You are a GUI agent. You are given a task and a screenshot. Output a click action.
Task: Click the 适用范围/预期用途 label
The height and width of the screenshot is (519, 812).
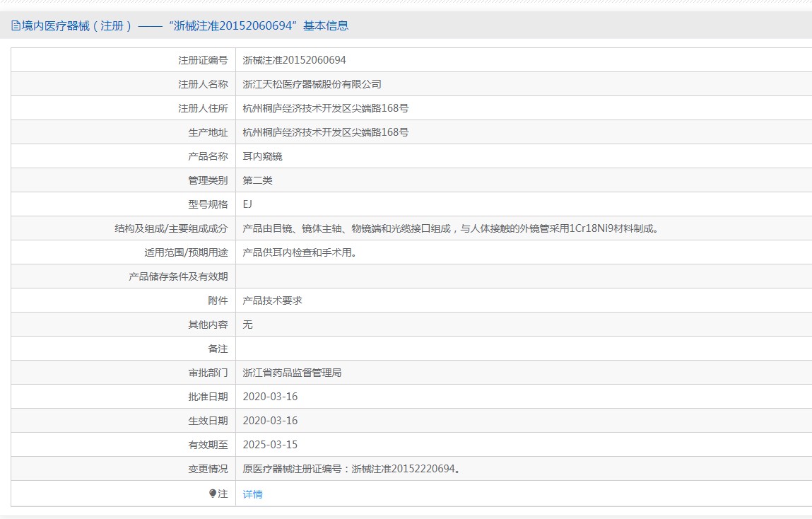pos(186,252)
